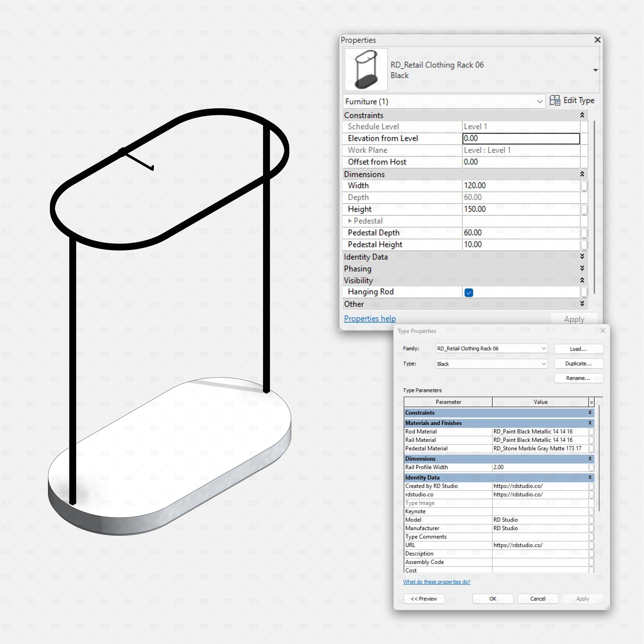
Task: Click the Height value 150.00
Action: tap(521, 209)
